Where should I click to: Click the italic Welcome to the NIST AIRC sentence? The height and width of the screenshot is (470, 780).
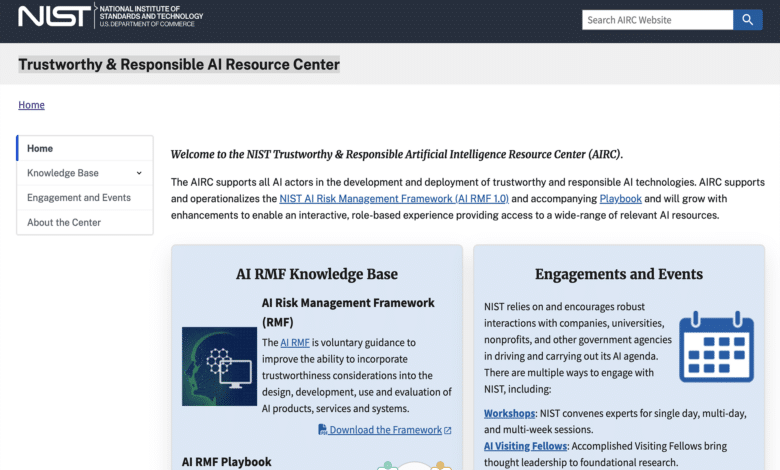[x=396, y=154]
